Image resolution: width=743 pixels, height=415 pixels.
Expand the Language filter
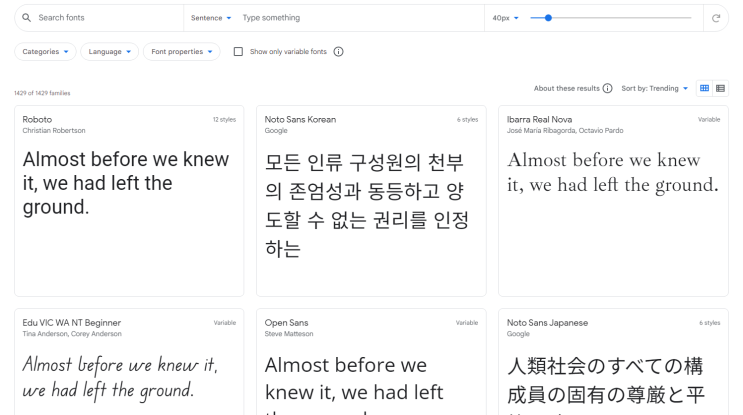coord(109,52)
